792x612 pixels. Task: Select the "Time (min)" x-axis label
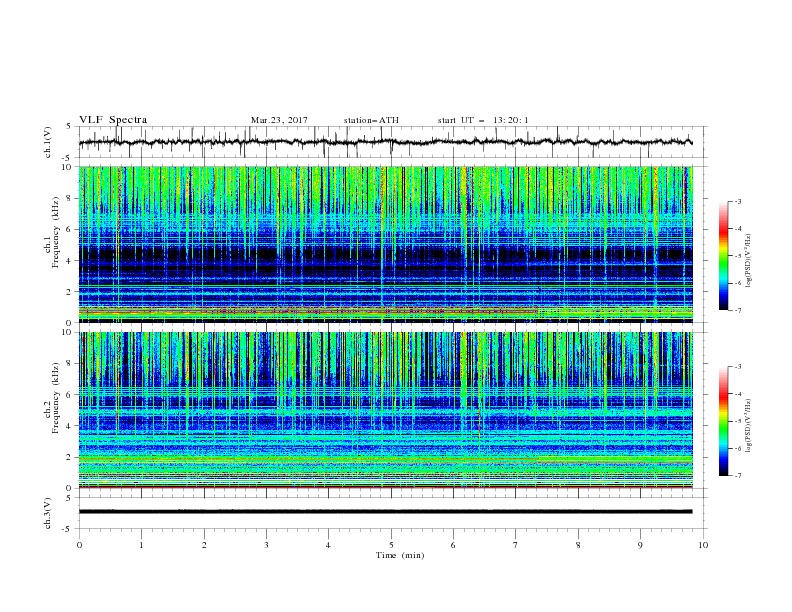click(x=400, y=555)
